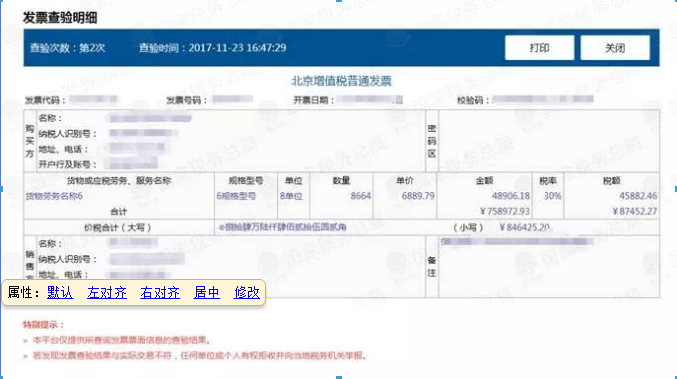Click the bottom-edge image selection handle
Image resolution: width=677 pixels, height=379 pixels.
click(339, 377)
